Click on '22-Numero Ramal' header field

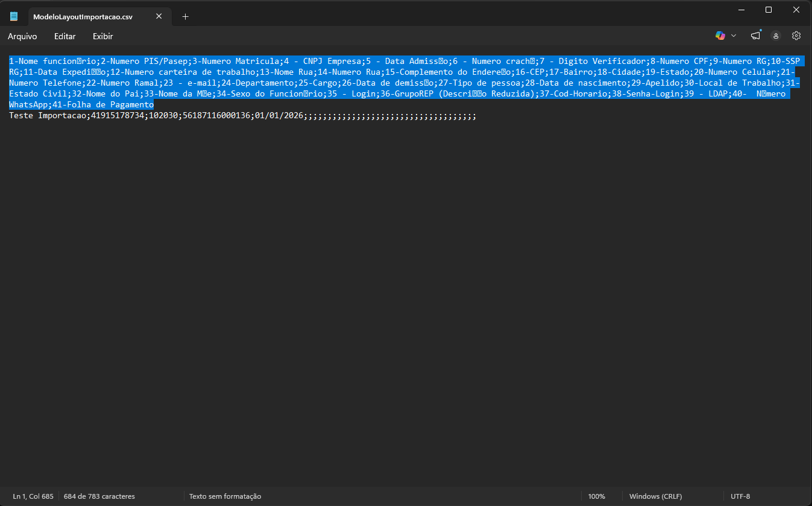click(122, 83)
